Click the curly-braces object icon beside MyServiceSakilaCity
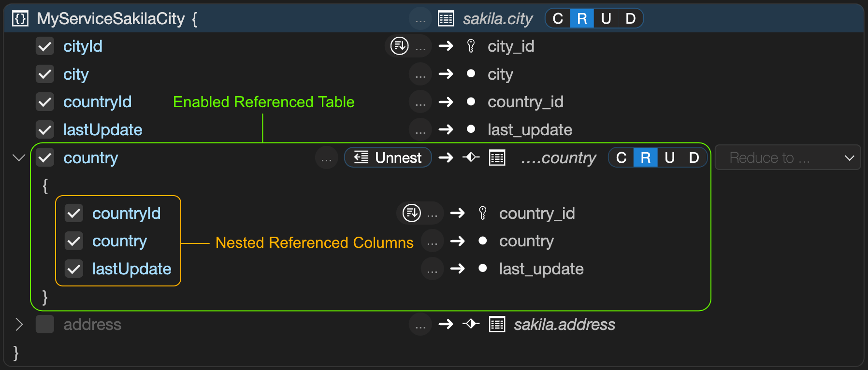868x370 pixels. pyautogui.click(x=20, y=19)
